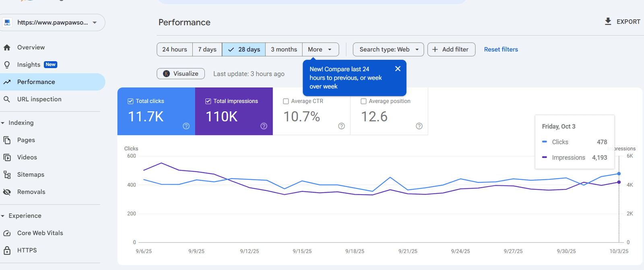Click the HTTPS padlock icon
The height and width of the screenshot is (270, 644).
7,250
